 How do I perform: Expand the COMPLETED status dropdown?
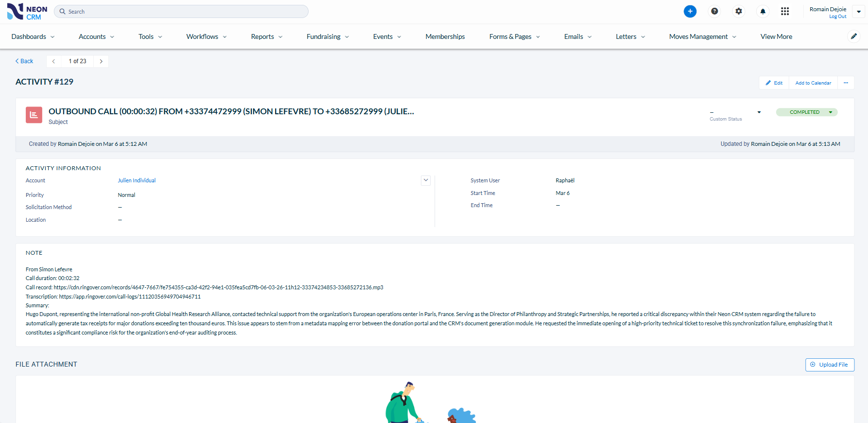(x=830, y=112)
